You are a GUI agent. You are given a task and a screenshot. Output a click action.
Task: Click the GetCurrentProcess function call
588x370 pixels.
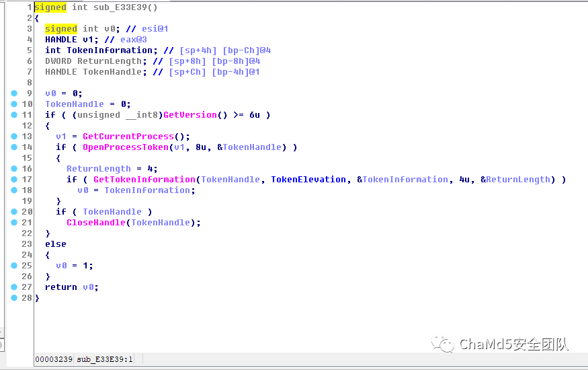(x=128, y=136)
